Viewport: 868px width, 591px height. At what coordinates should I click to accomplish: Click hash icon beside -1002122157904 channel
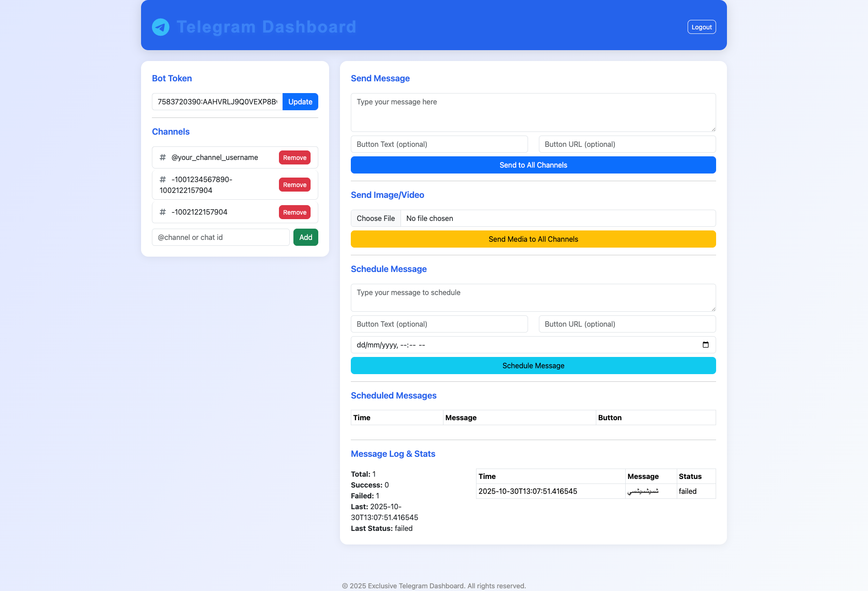point(163,212)
